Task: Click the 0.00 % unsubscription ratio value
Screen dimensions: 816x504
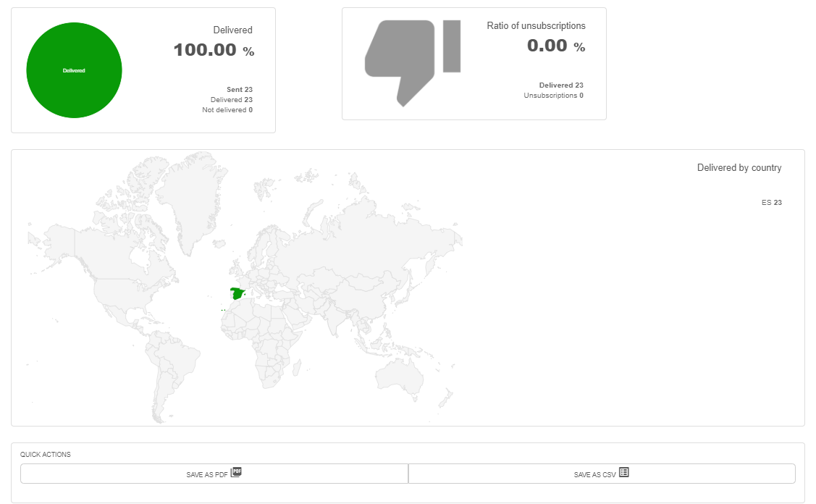Action: click(x=555, y=46)
